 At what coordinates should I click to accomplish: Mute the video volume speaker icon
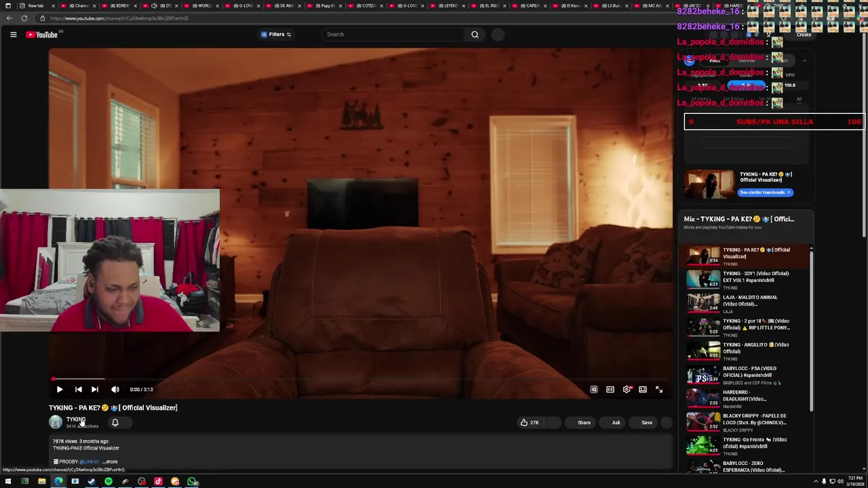click(115, 390)
